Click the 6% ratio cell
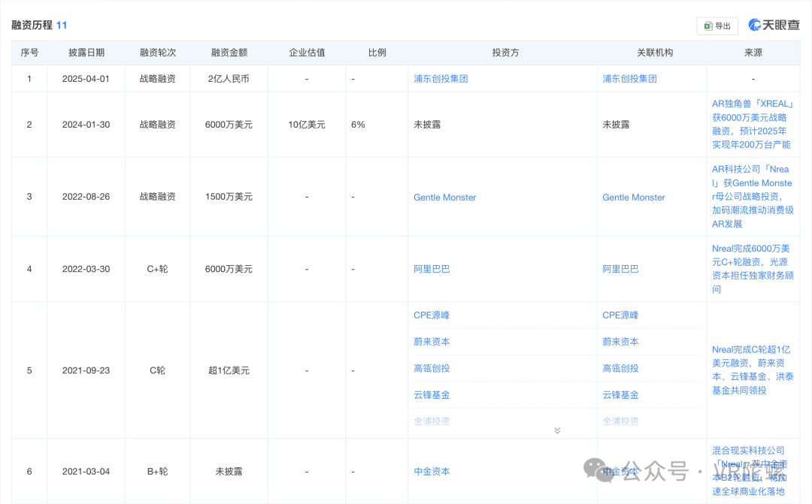Screen dimensions: 812x504 click(358, 125)
